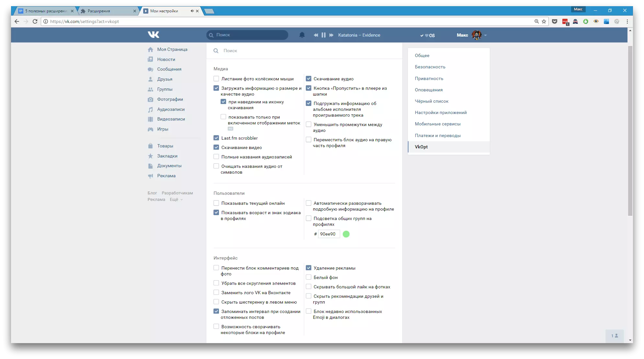The image size is (644, 359).
Task: Click the Документы file icon
Action: (150, 166)
